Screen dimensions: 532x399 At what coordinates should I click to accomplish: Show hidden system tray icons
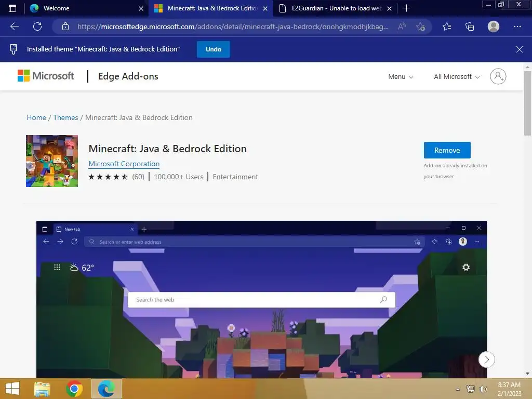click(458, 389)
